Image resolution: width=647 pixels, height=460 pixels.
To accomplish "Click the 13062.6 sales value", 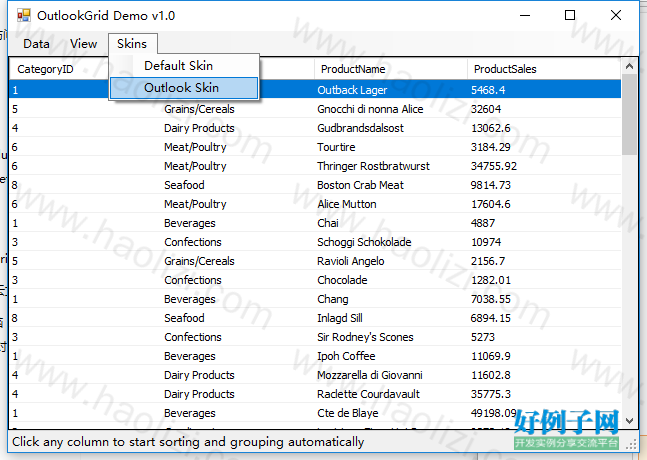I will (x=491, y=128).
